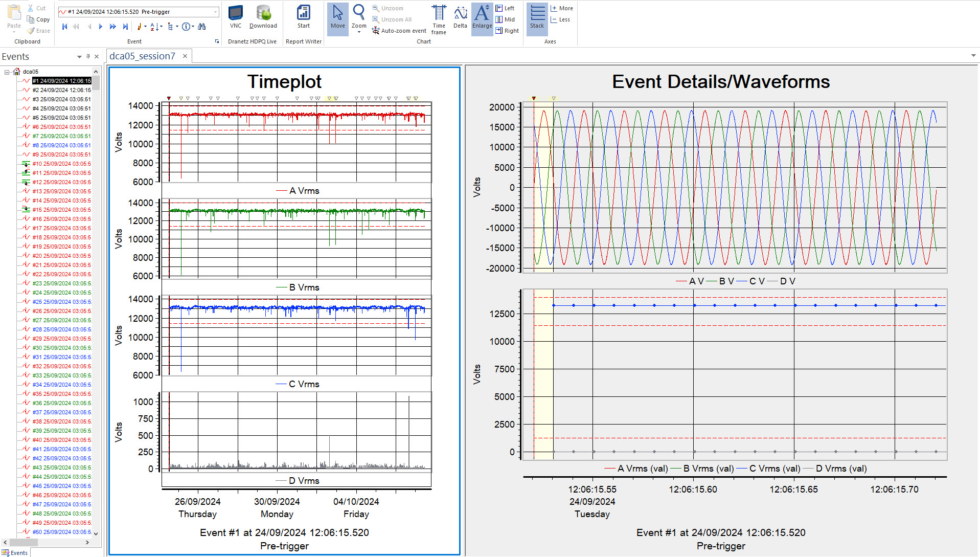
Task: Start the Report Writer
Action: pyautogui.click(x=304, y=17)
